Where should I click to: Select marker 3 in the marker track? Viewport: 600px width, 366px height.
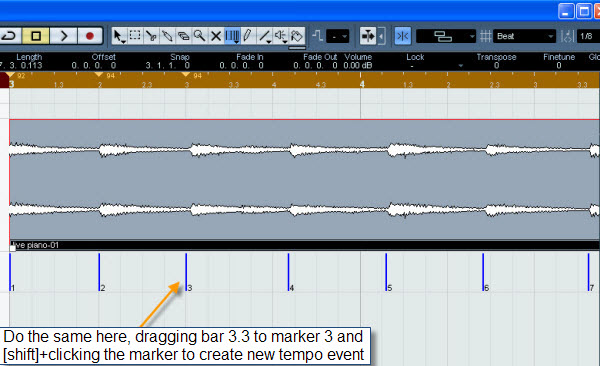(187, 272)
